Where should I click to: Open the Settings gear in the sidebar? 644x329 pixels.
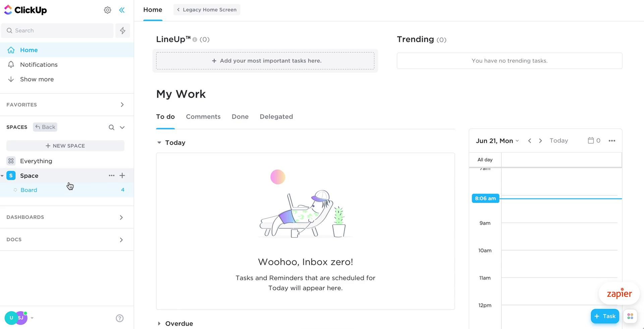pos(107,10)
